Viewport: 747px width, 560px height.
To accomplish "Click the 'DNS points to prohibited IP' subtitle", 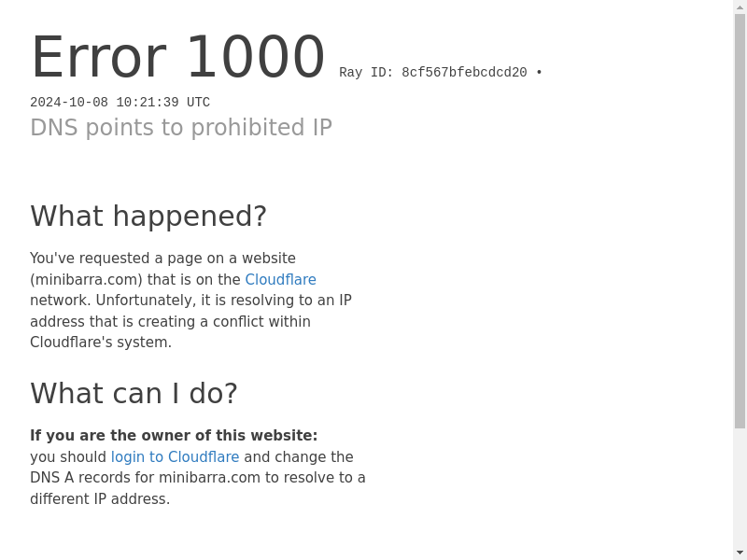I will pyautogui.click(x=181, y=127).
